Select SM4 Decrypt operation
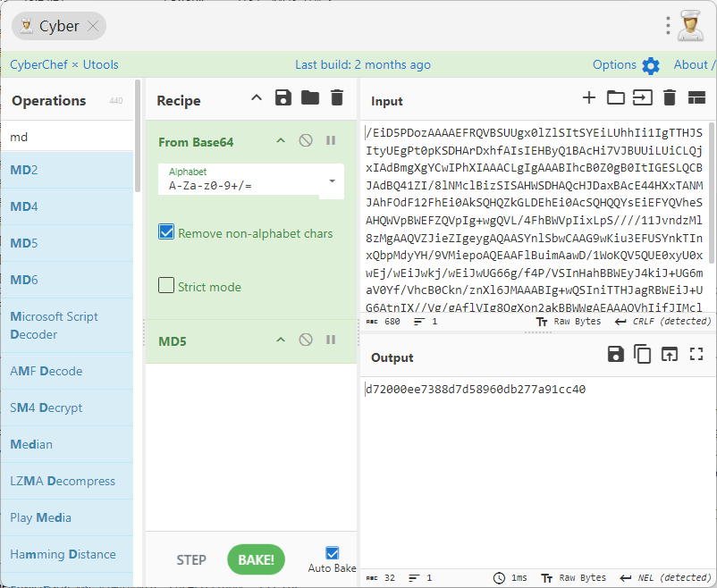Image resolution: width=717 pixels, height=588 pixels. pos(67,407)
